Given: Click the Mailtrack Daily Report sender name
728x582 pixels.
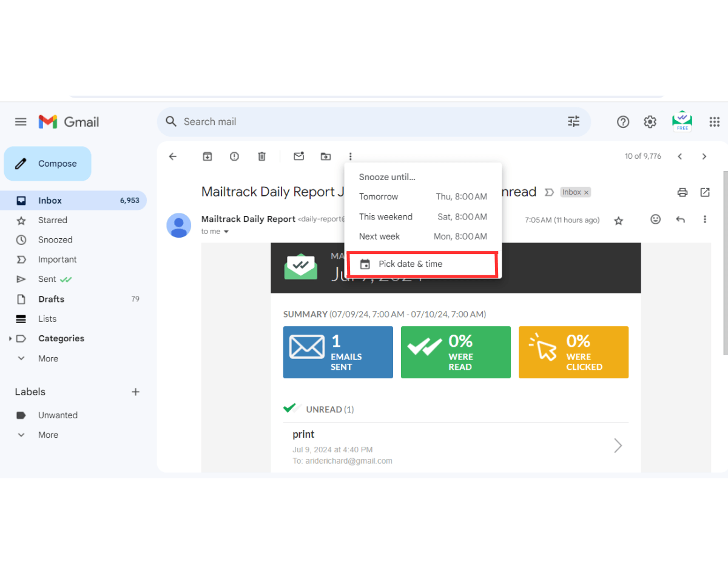Looking at the screenshot, I should pyautogui.click(x=248, y=219).
